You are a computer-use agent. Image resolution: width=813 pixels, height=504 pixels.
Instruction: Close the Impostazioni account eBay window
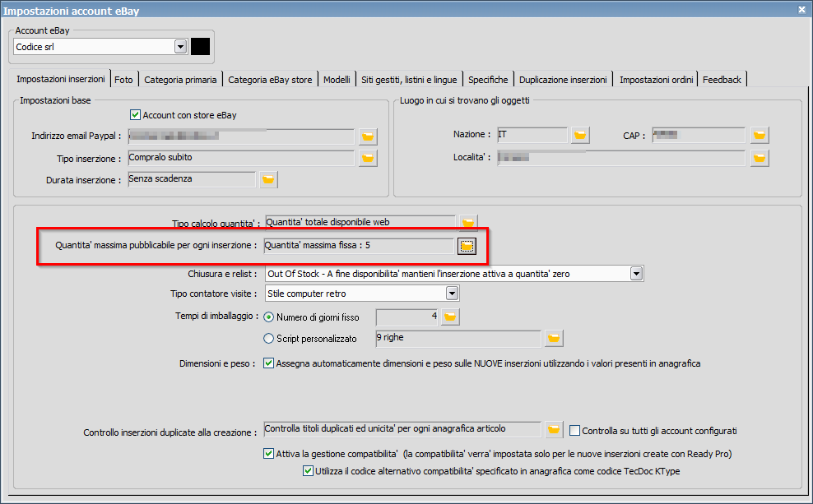801,9
